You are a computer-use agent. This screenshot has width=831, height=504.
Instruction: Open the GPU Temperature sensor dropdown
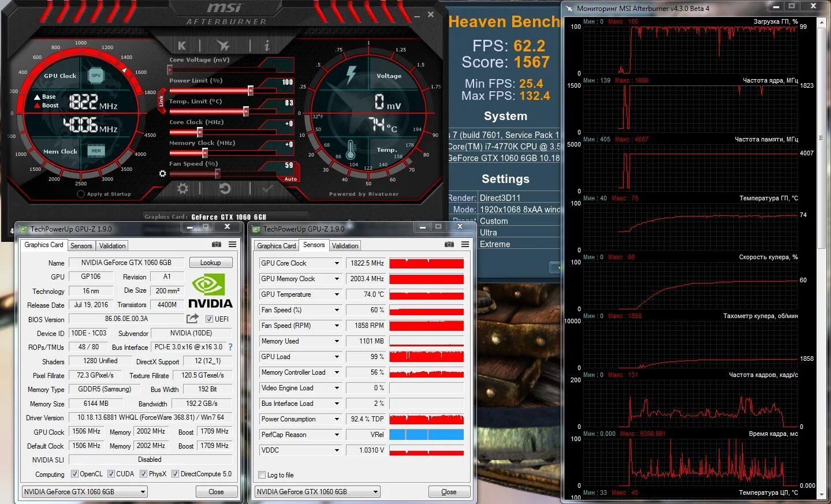(x=337, y=294)
